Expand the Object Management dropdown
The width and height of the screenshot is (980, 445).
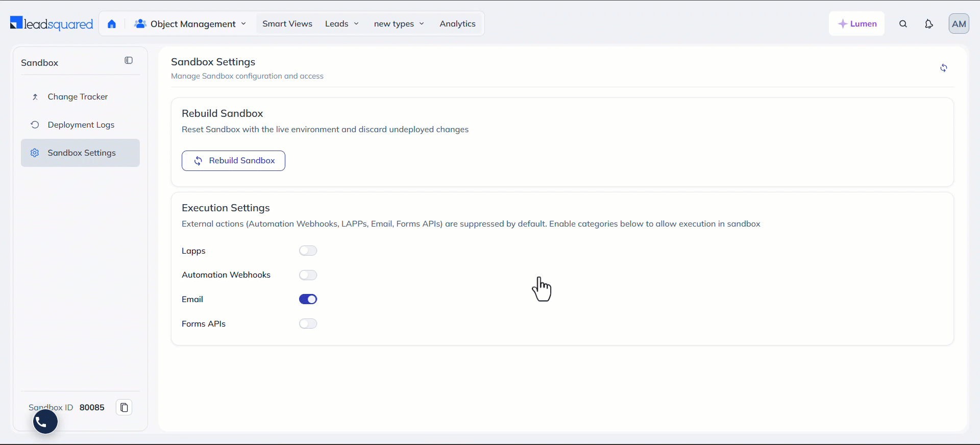click(190, 24)
